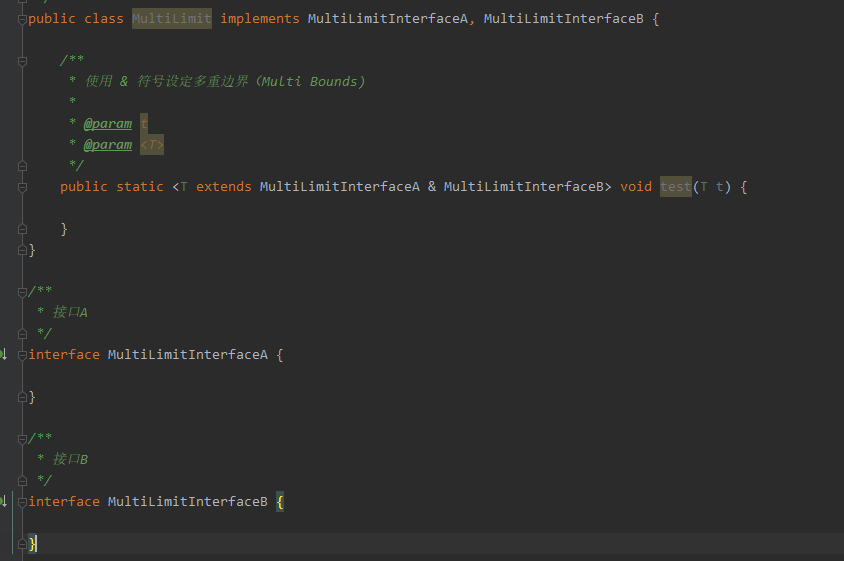This screenshot has height=561, width=844.
Task: Click the class keyword on first line
Action: tap(104, 19)
